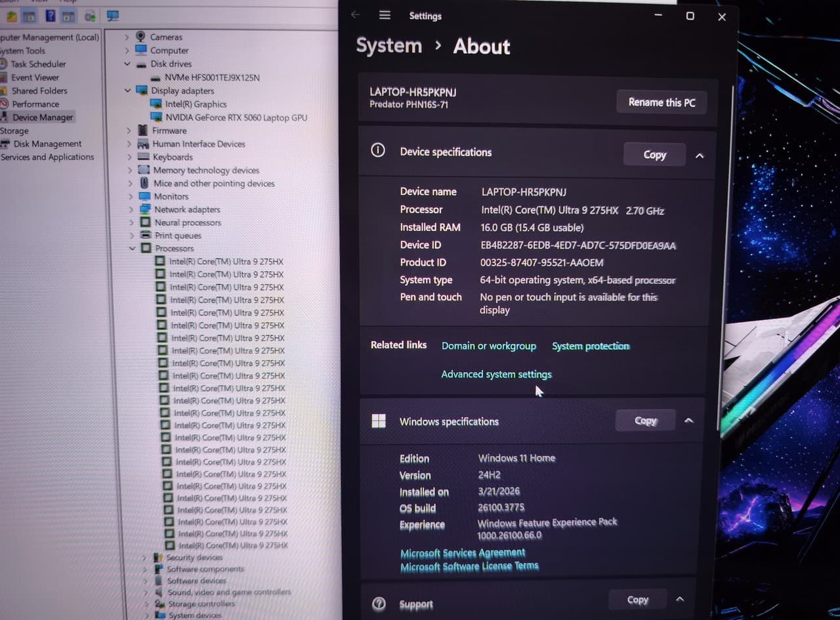Expand the Software components category
840x620 pixels.
tap(146, 569)
